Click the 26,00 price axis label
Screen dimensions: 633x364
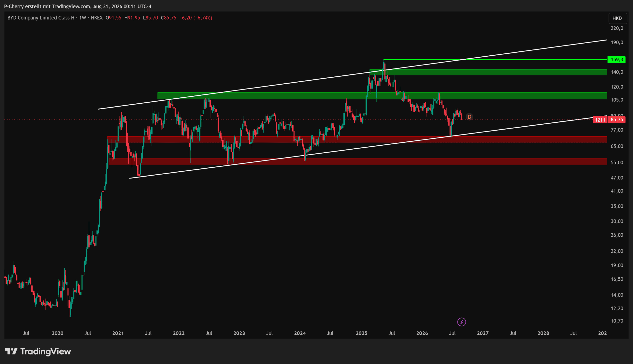coord(617,235)
